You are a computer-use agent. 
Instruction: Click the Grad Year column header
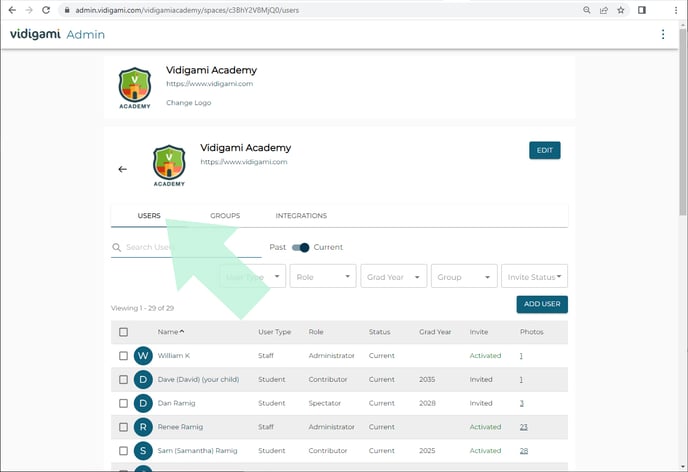(x=435, y=332)
